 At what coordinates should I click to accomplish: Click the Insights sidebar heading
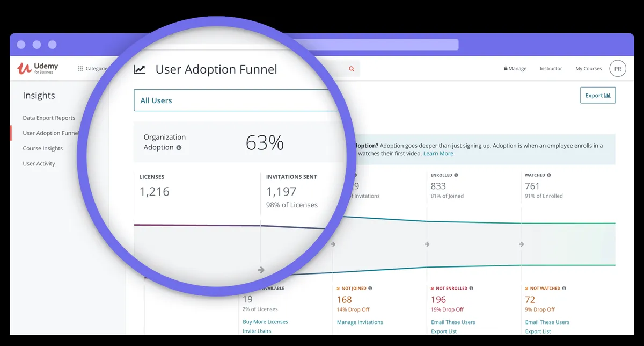tap(39, 96)
